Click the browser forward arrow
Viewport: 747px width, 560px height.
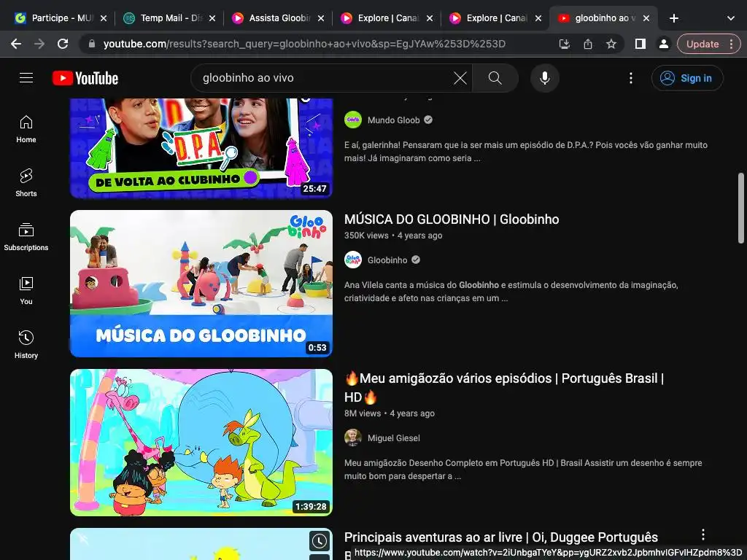click(x=39, y=44)
